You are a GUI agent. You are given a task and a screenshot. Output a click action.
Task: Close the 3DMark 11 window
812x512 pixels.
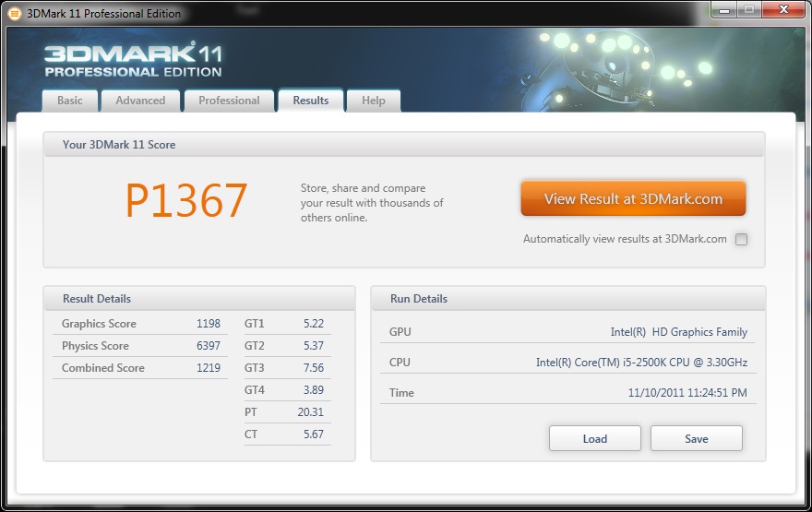point(783,10)
